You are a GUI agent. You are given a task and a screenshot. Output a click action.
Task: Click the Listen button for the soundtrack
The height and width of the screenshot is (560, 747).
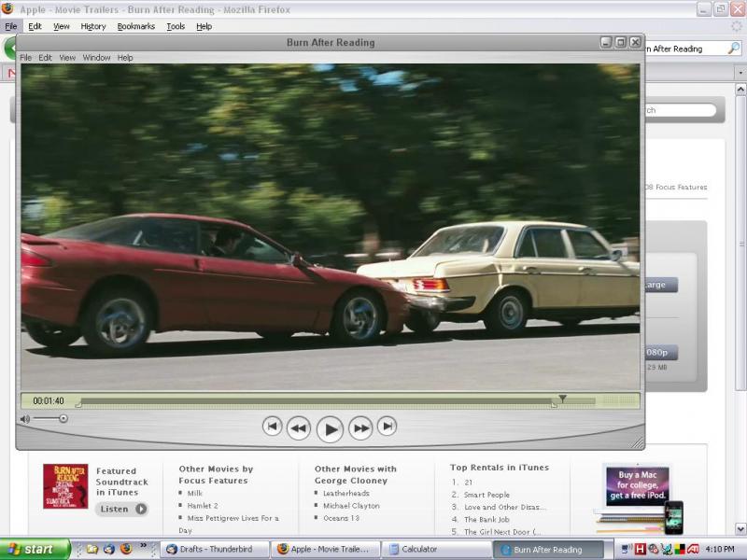pos(121,509)
